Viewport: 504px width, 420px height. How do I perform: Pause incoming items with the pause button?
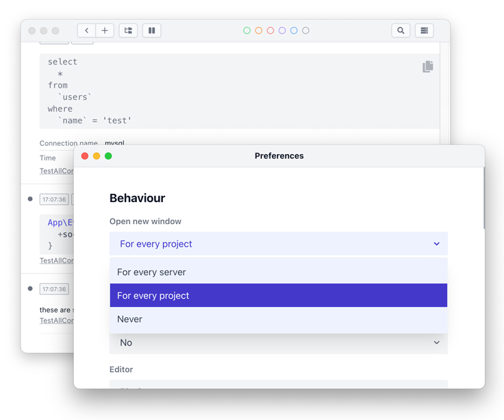pyautogui.click(x=152, y=31)
